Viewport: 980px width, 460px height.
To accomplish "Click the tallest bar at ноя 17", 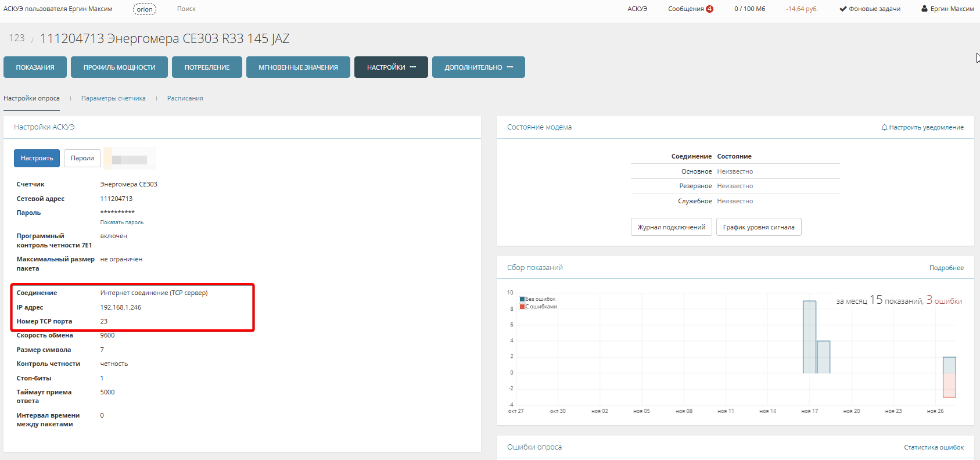I will coord(809,337).
